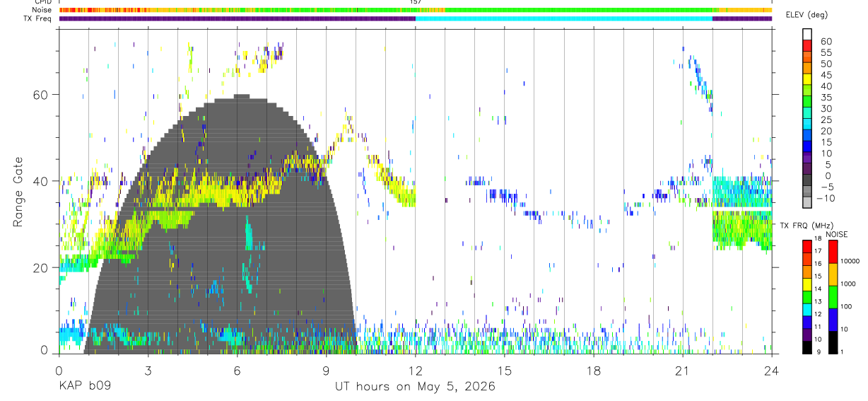
Task: Click the red 10000 noise level swatch
Action: tap(832, 251)
